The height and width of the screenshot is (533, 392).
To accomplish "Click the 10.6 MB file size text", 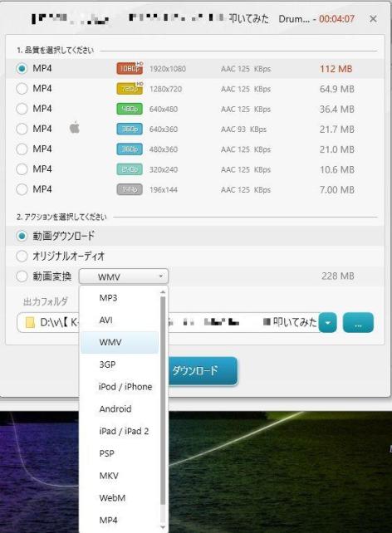I will pos(337,169).
